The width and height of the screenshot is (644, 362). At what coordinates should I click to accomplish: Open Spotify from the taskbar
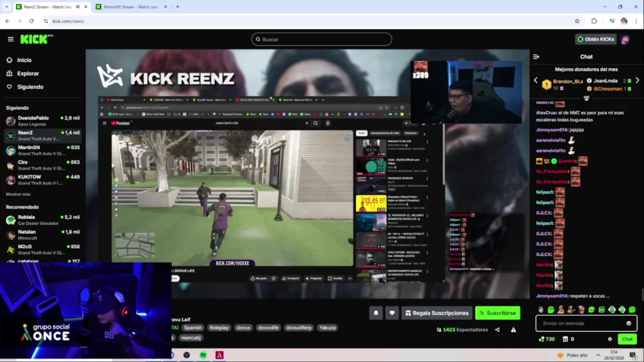click(203, 355)
